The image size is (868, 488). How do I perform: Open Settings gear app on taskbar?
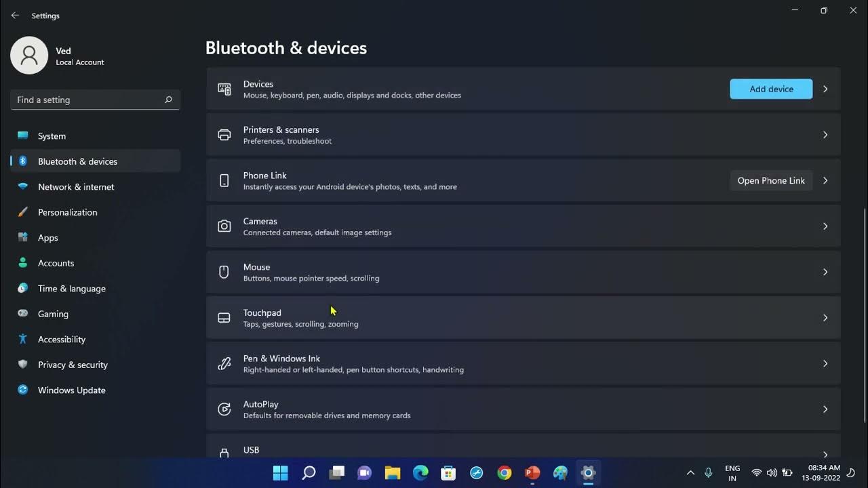point(588,472)
